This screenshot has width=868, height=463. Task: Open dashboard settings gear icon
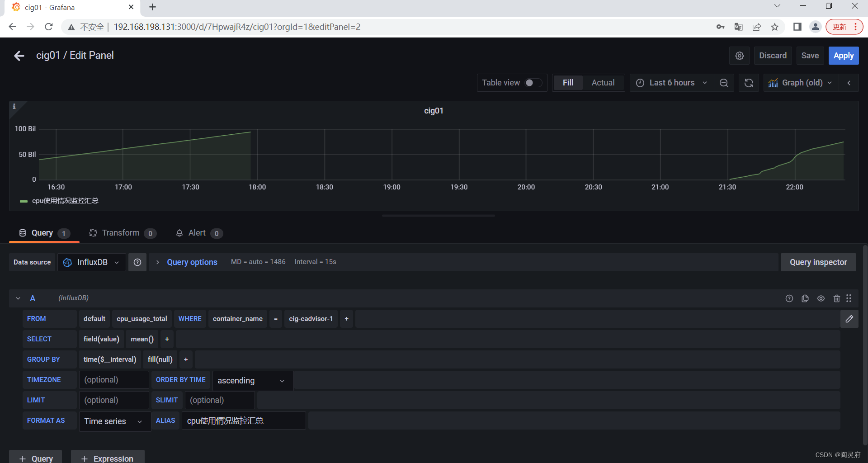[740, 56]
